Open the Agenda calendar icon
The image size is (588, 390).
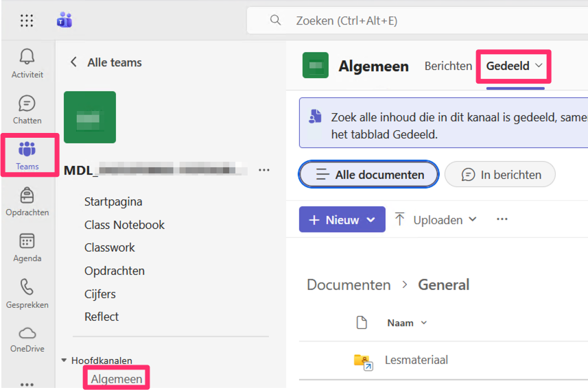(x=27, y=242)
